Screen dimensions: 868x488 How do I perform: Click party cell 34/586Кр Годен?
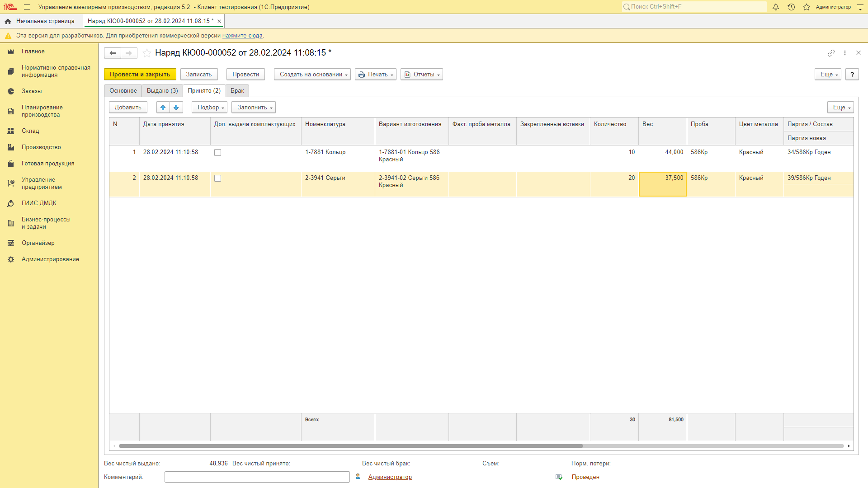818,152
